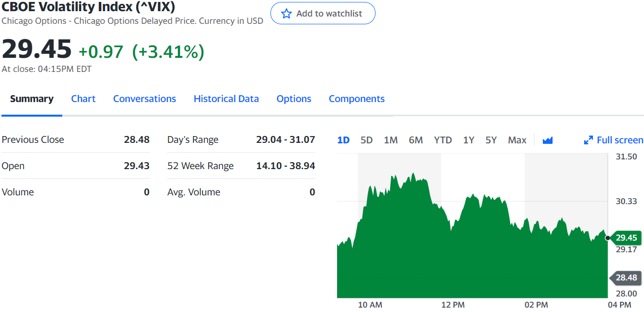Click the 52 Week Range label
This screenshot has height=312, width=644.
200,166
